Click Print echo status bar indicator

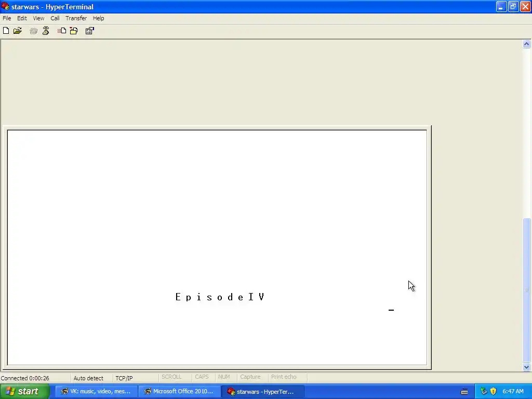click(284, 377)
